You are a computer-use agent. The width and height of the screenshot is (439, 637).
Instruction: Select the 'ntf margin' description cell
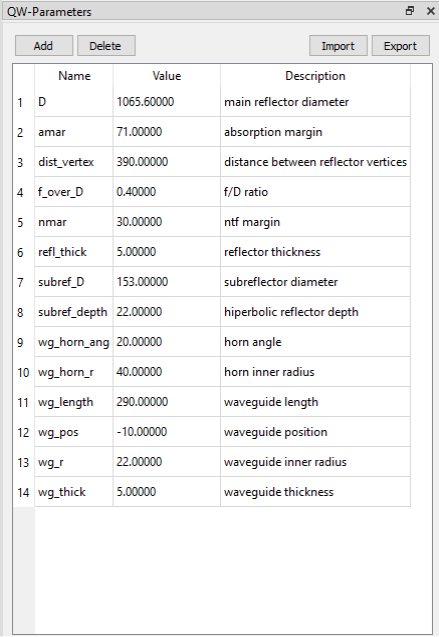point(315,222)
